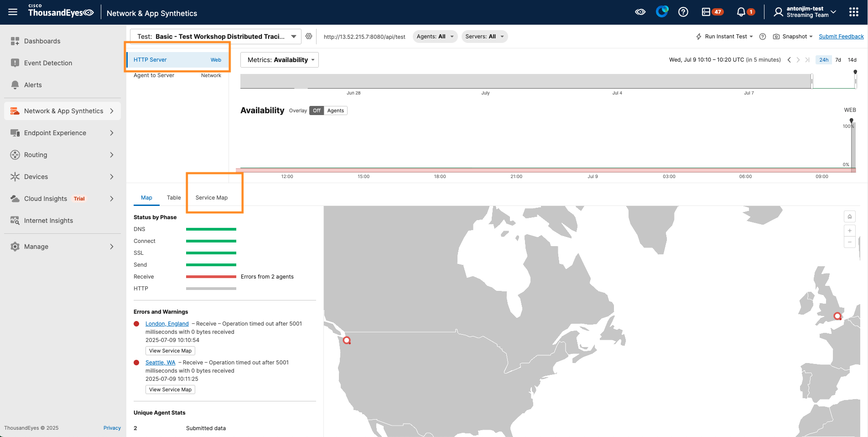The height and width of the screenshot is (437, 868).
Task: Click the ThousandEyes logo
Action: click(61, 11)
